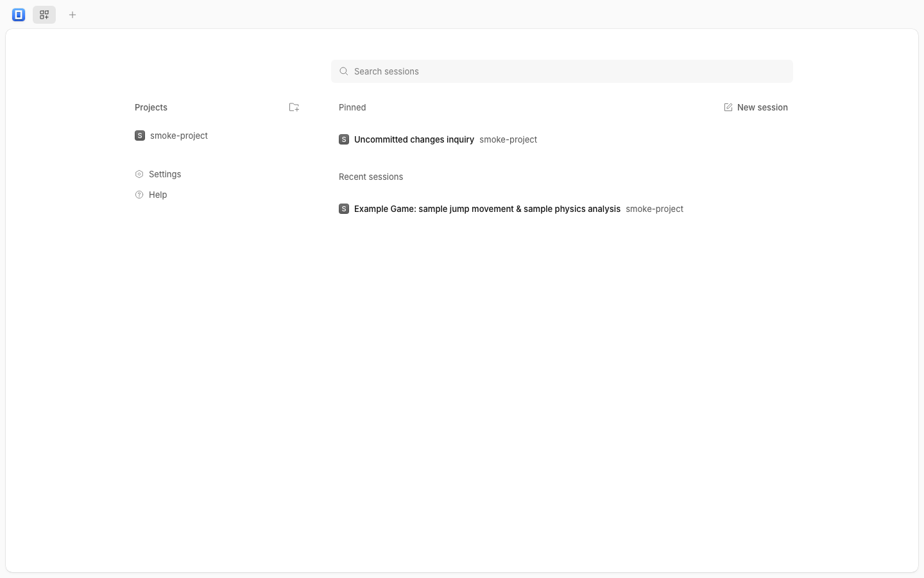The image size is (924, 578).
Task: Click the blue app logo icon
Action: tap(19, 15)
